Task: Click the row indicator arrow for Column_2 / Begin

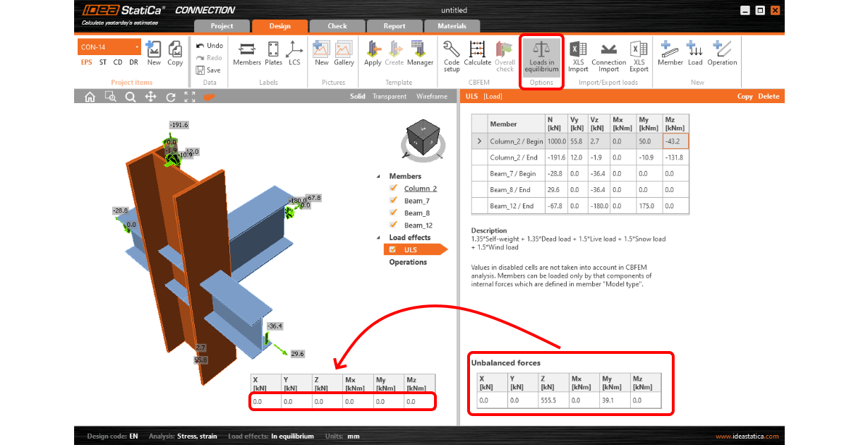Action: point(479,141)
